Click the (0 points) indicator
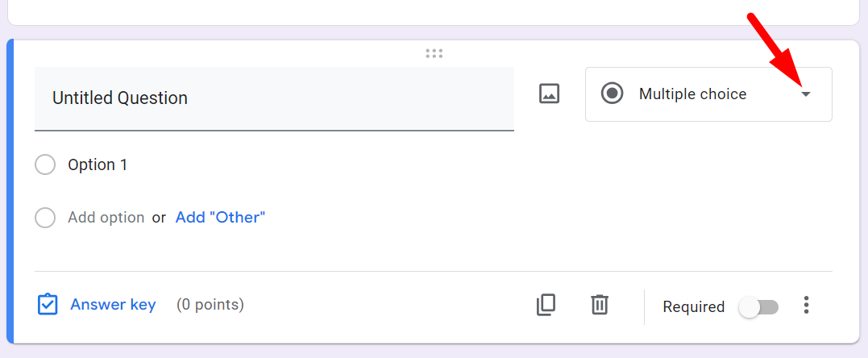 (x=210, y=305)
